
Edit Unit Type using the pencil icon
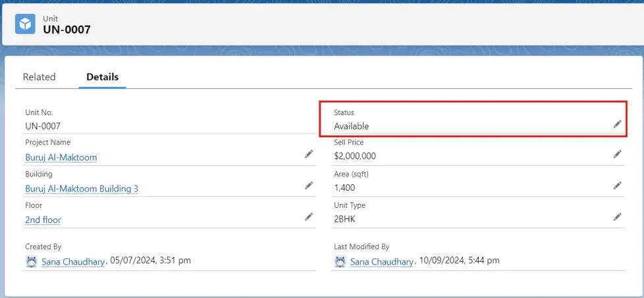(x=617, y=216)
